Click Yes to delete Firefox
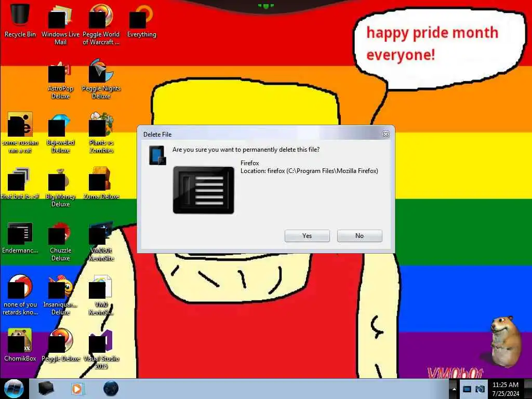The image size is (532, 399). [x=307, y=236]
